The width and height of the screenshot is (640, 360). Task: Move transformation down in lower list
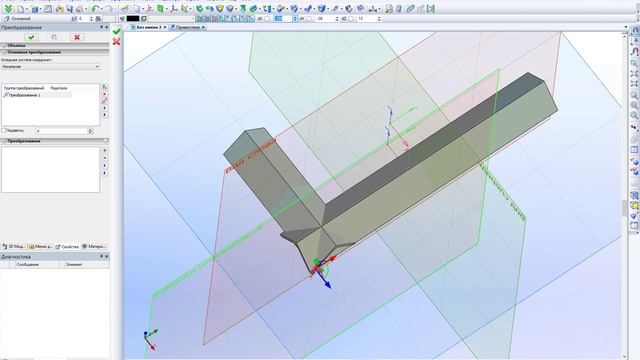tap(105, 173)
